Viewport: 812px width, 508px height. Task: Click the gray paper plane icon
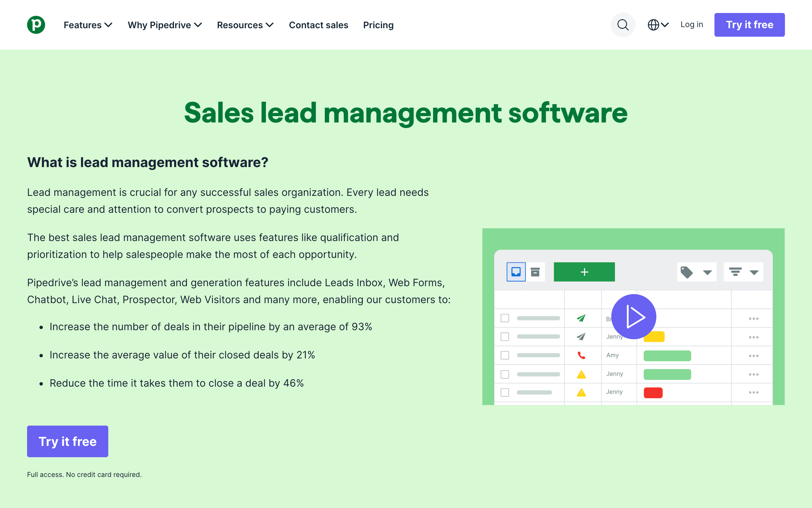[x=581, y=336]
